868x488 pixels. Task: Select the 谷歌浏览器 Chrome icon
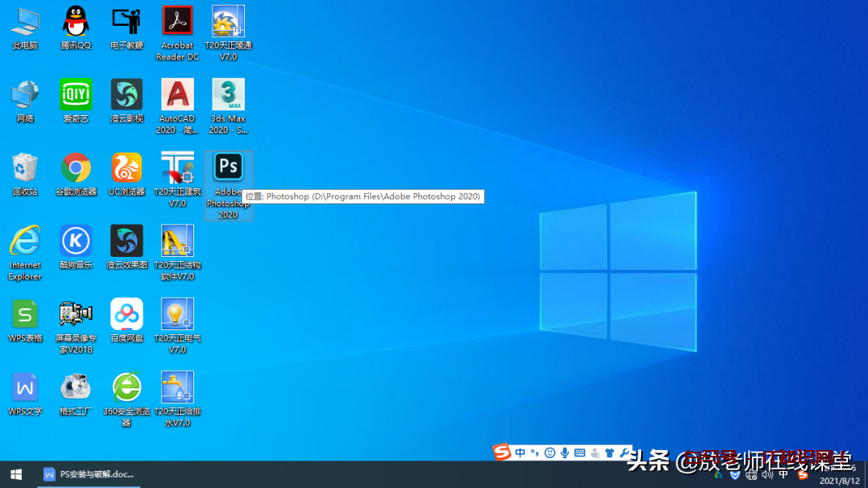76,168
